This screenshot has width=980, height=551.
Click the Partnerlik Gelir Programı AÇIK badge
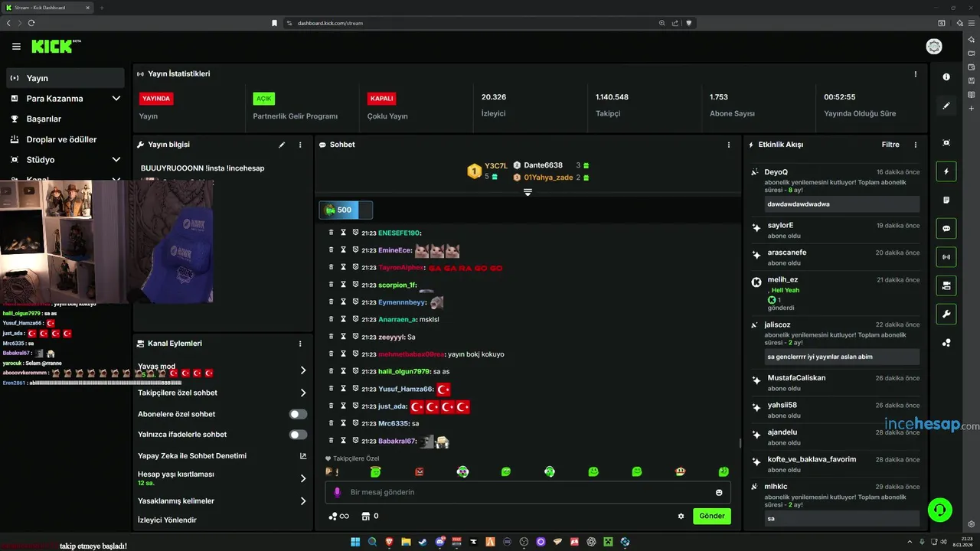click(x=264, y=99)
